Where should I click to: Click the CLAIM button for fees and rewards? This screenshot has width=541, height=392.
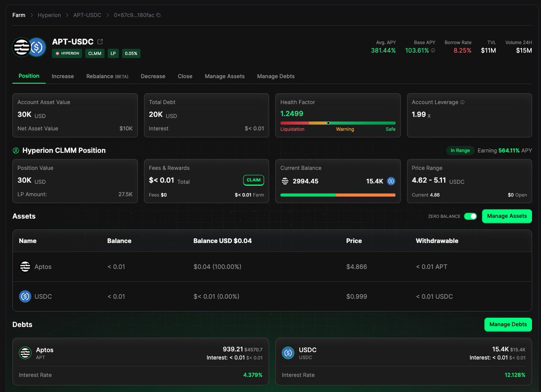click(x=253, y=180)
